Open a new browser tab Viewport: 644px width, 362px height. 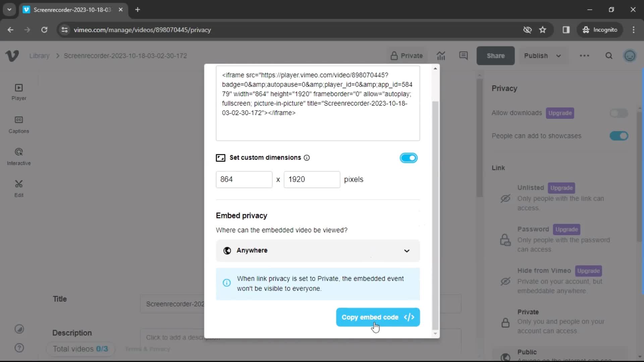tap(138, 10)
